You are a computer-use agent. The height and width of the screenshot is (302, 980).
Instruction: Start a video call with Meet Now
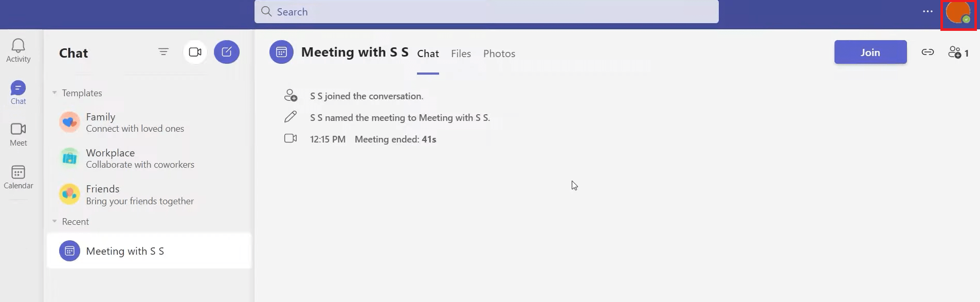[195, 52]
